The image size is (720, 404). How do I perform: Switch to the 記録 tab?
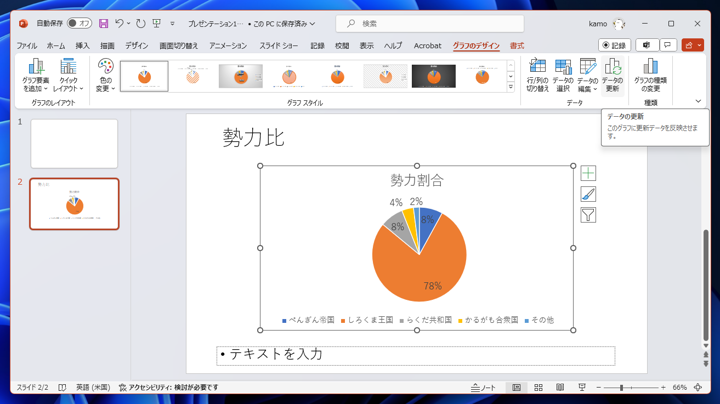[x=317, y=45]
